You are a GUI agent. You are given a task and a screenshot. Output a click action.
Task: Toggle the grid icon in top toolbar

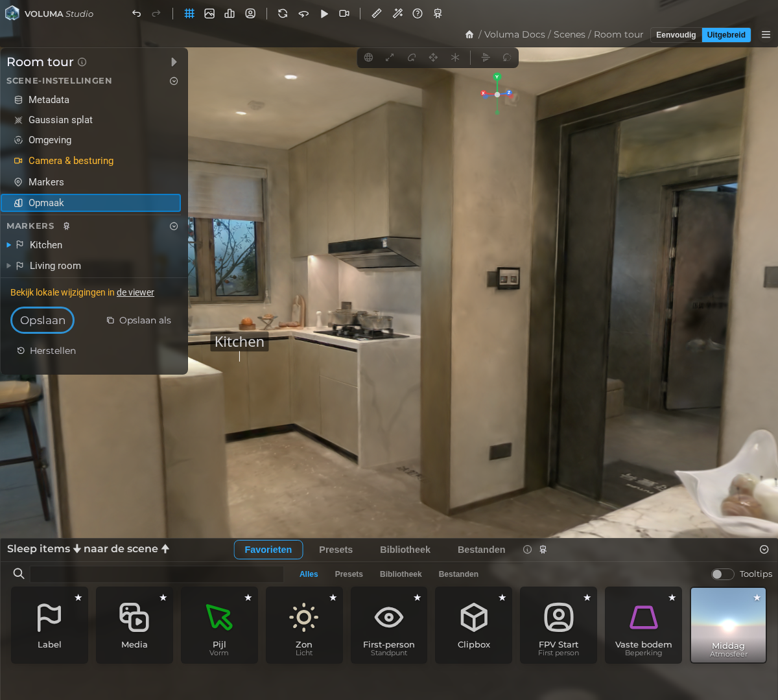coord(189,14)
